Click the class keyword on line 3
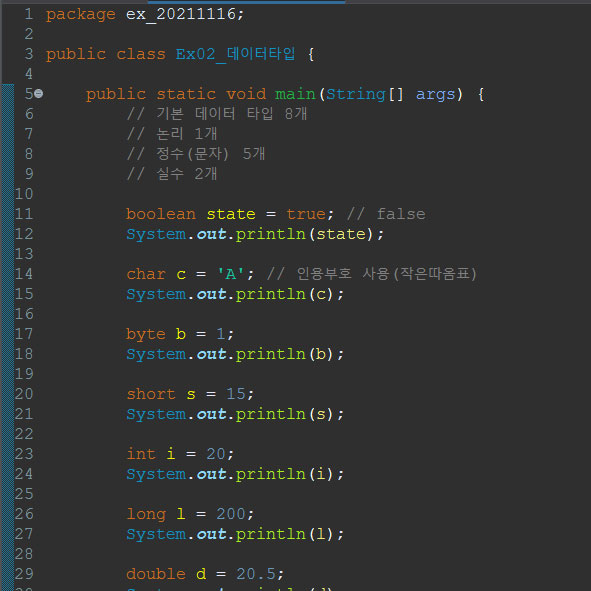 (x=141, y=54)
